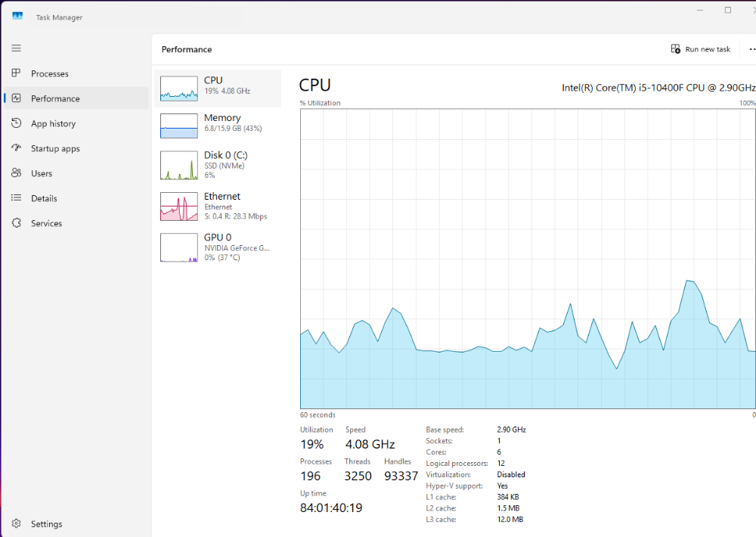This screenshot has height=537, width=756.
Task: Click the Task Manager window title text
Action: pos(59,17)
